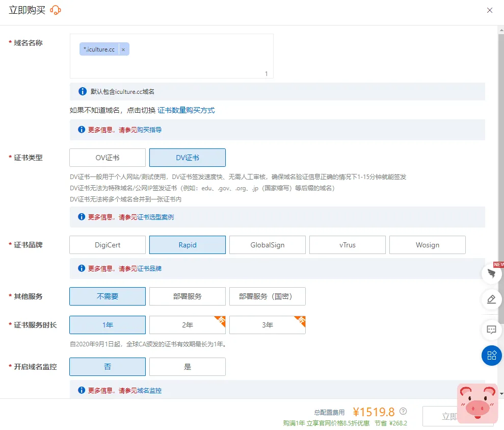Screen dimensions: 504x430
Task: Choose Rapid certificate brand
Action: 188,245
